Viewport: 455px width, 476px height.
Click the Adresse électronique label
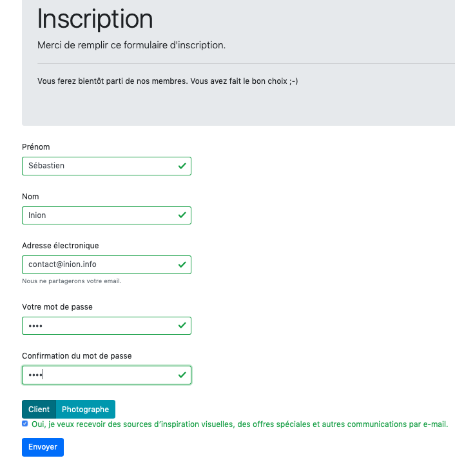60,246
